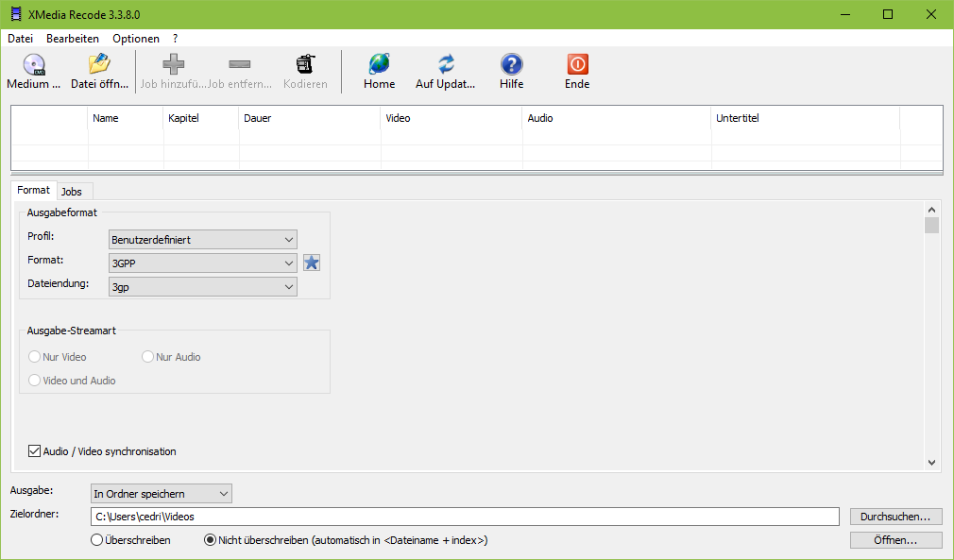Click the Durchsuchen button
954x560 pixels.
click(x=894, y=516)
